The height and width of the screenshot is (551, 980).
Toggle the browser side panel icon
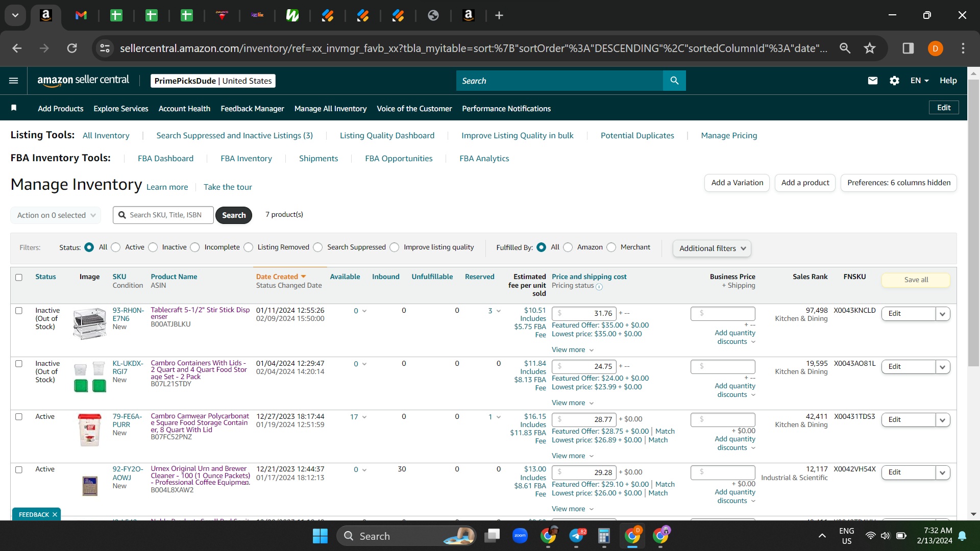908,48
